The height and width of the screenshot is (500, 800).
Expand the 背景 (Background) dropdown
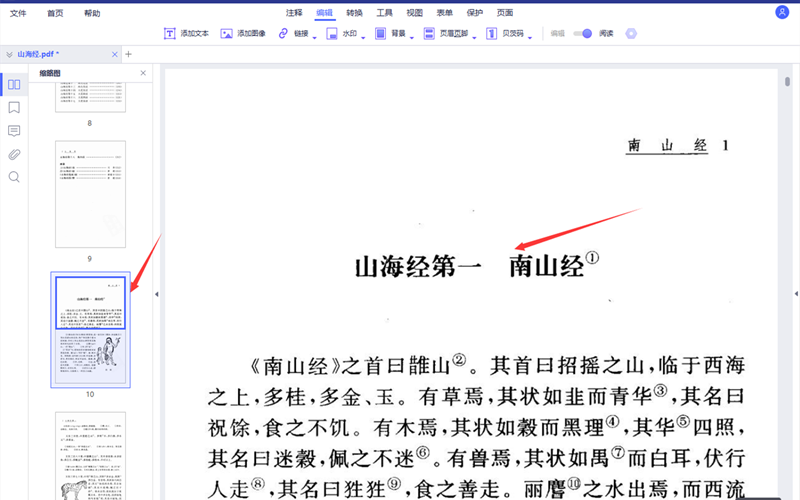tap(412, 36)
